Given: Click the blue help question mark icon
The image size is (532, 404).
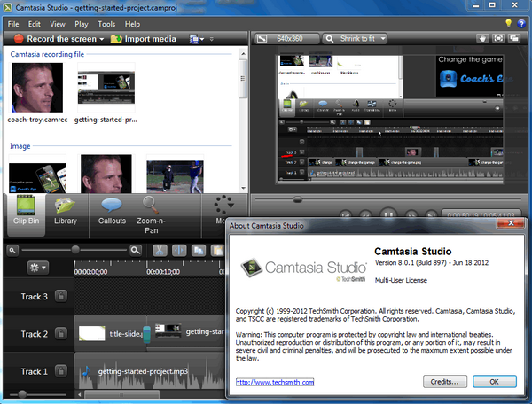Looking at the screenshot, I should pyautogui.click(x=521, y=23).
